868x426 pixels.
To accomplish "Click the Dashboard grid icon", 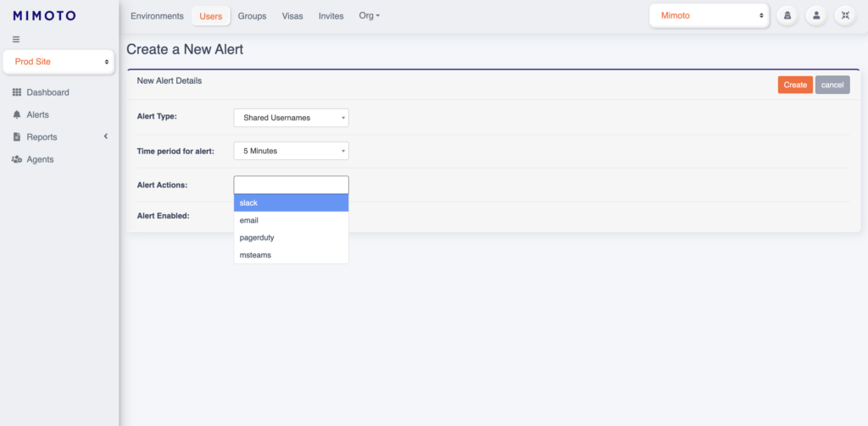I will (17, 92).
